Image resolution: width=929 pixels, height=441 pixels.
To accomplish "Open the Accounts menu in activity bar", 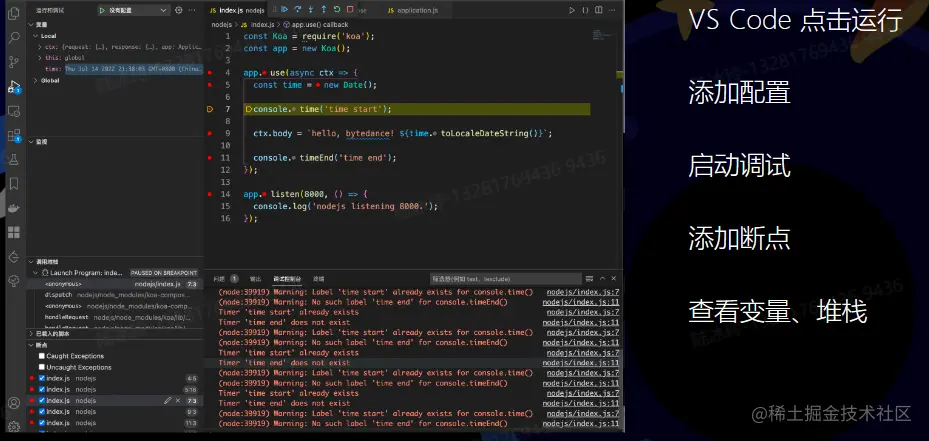I will pos(14,403).
